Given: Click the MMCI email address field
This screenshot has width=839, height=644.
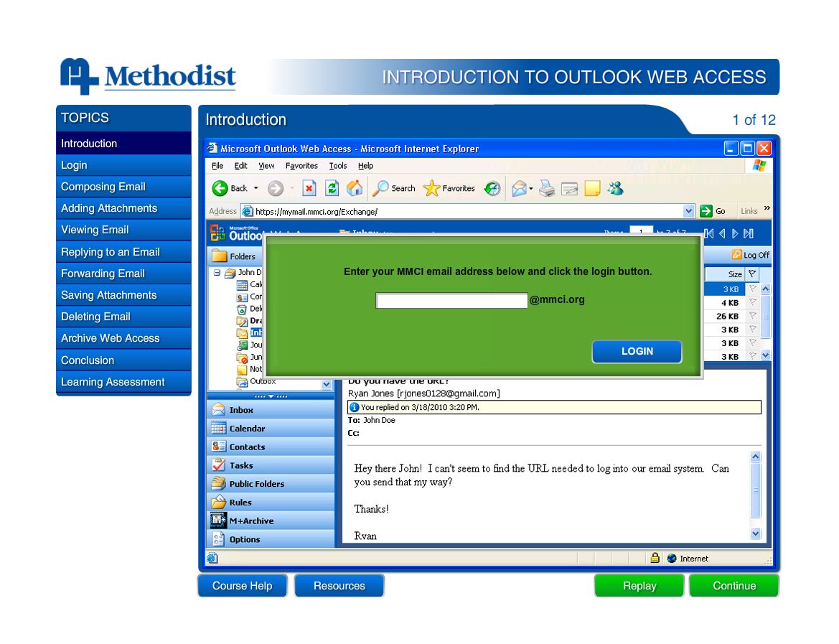Looking at the screenshot, I should [x=451, y=300].
